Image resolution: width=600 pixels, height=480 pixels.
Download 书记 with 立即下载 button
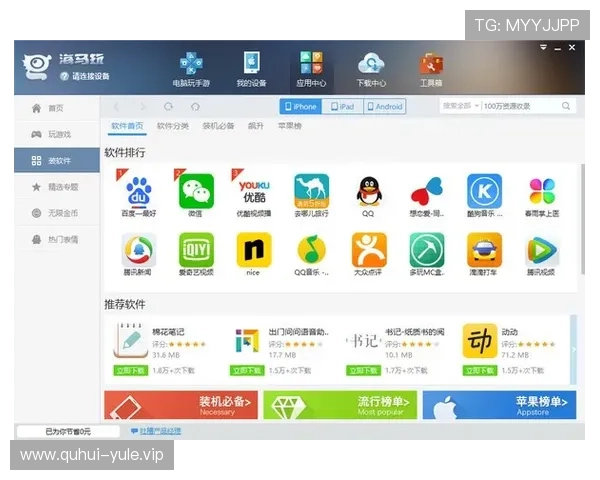[x=363, y=371]
